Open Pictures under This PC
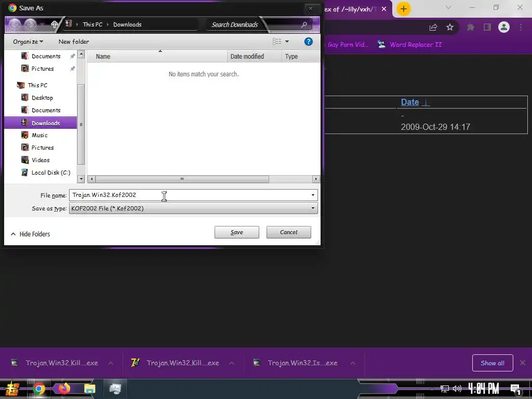 pos(42,148)
